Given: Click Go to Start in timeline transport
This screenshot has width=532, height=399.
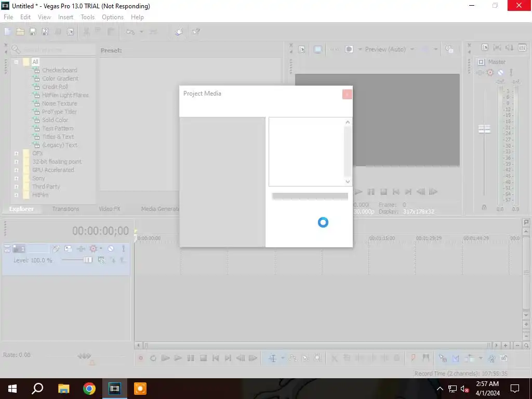Looking at the screenshot, I should pos(216,358).
